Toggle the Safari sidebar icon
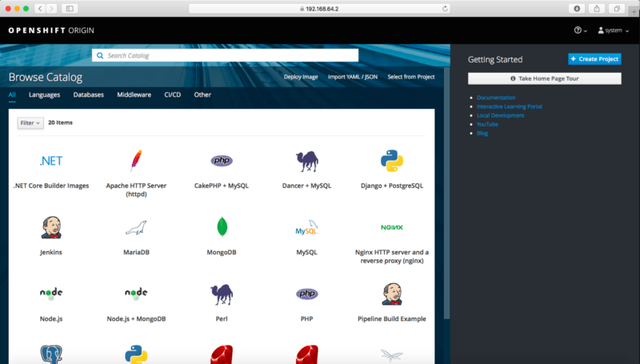The height and width of the screenshot is (364, 640). [70, 9]
